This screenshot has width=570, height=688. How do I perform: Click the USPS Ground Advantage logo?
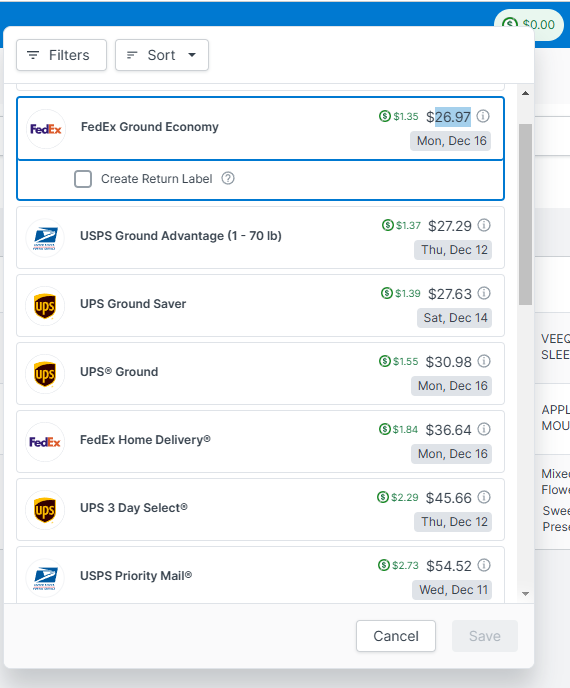tap(45, 238)
